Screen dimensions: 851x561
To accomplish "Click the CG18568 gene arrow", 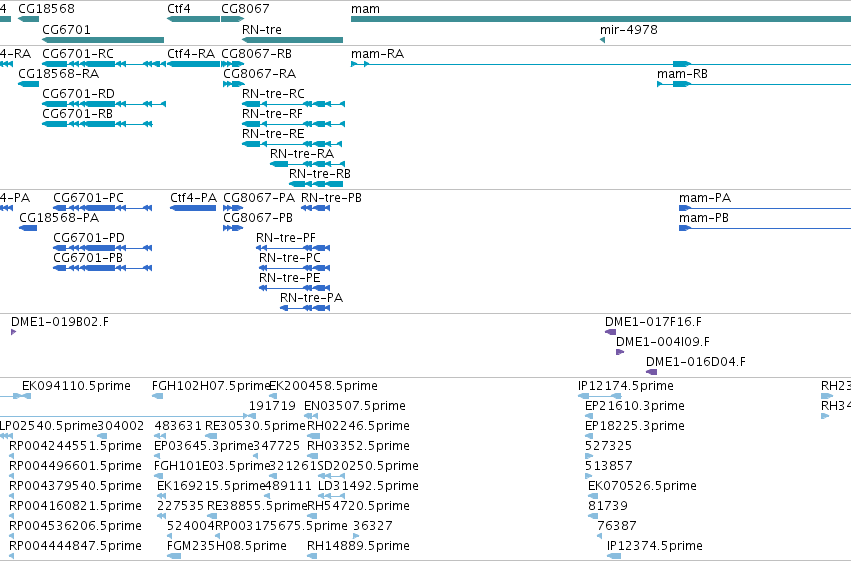I will [29, 19].
